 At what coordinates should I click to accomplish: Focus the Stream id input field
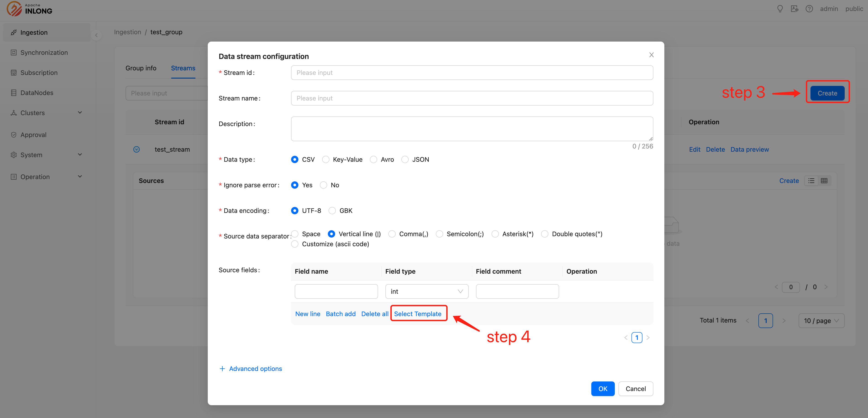click(472, 73)
